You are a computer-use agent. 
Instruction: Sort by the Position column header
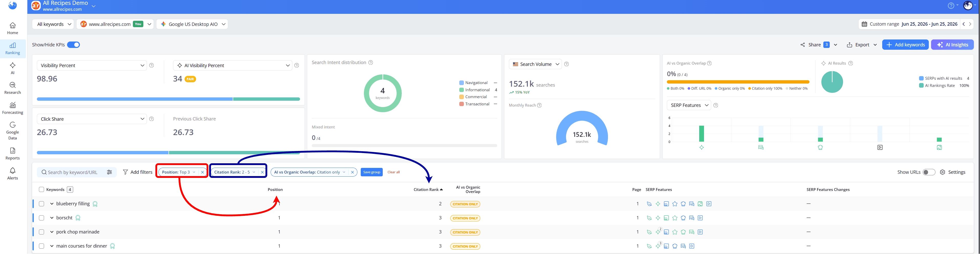pyautogui.click(x=275, y=190)
